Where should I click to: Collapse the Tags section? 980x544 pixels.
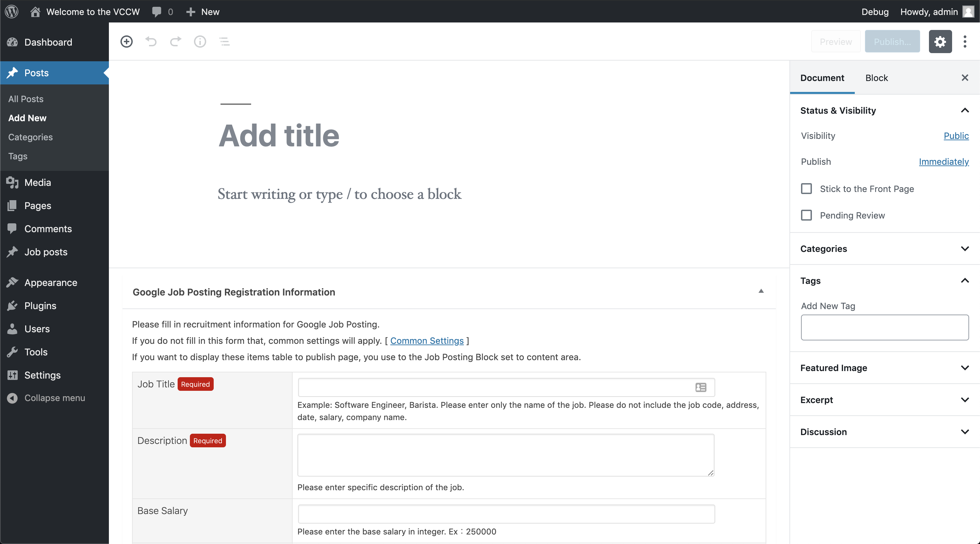(x=965, y=281)
